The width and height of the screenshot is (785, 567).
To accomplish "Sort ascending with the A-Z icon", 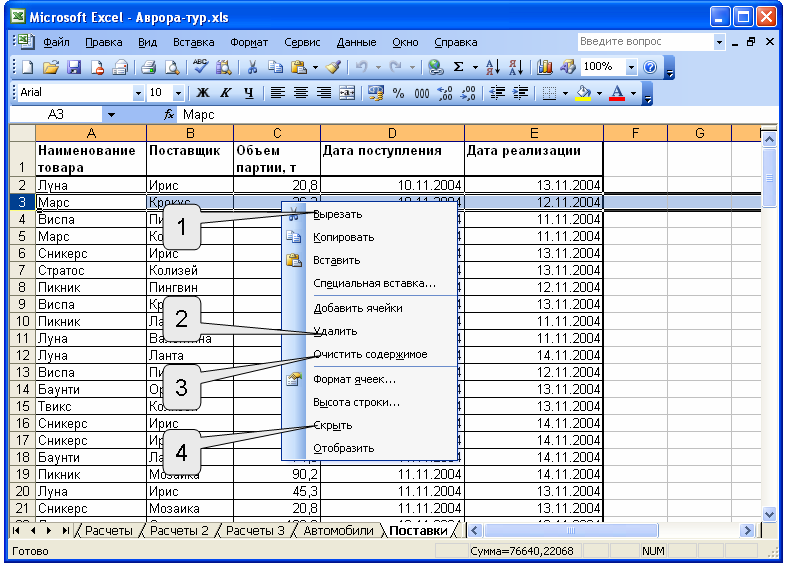I will tap(493, 67).
